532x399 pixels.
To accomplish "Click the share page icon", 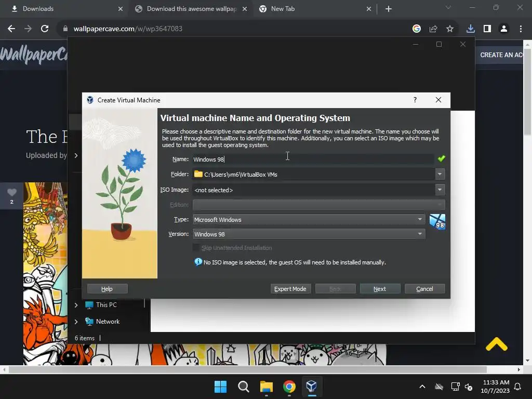I will point(433,29).
